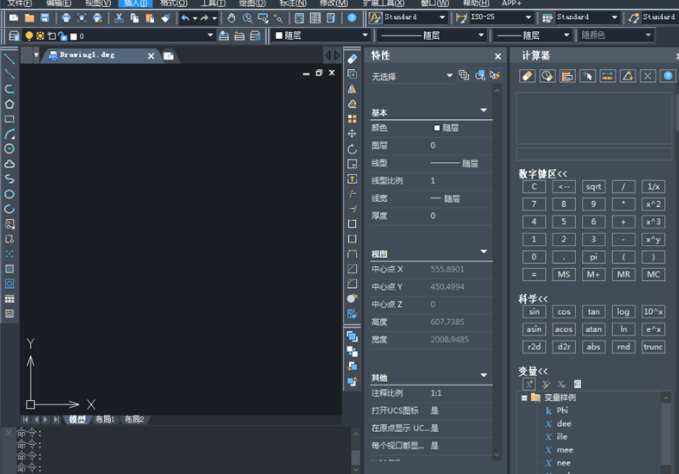Click the sin function button
This screenshot has height=474, width=679.
point(534,312)
